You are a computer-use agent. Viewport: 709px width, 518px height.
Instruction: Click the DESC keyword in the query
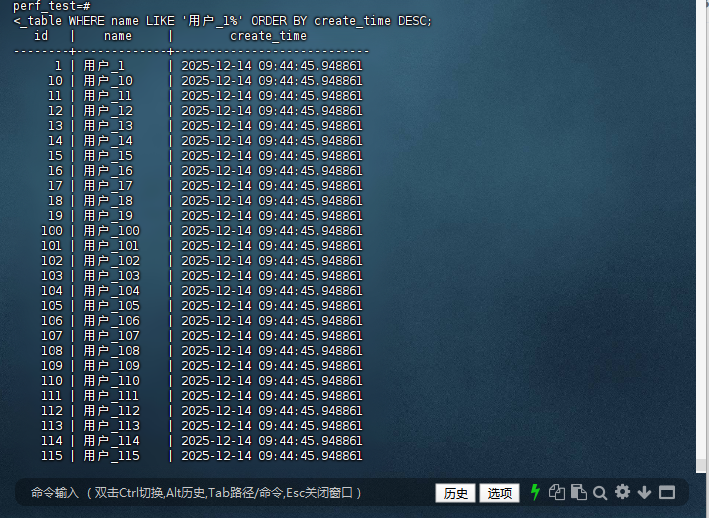click(x=413, y=21)
